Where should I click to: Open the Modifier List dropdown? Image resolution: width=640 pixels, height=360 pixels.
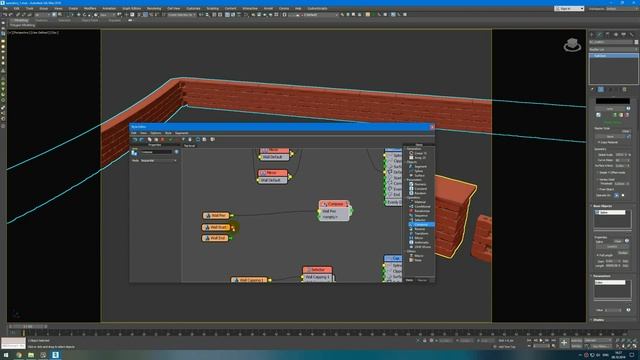(x=613, y=49)
